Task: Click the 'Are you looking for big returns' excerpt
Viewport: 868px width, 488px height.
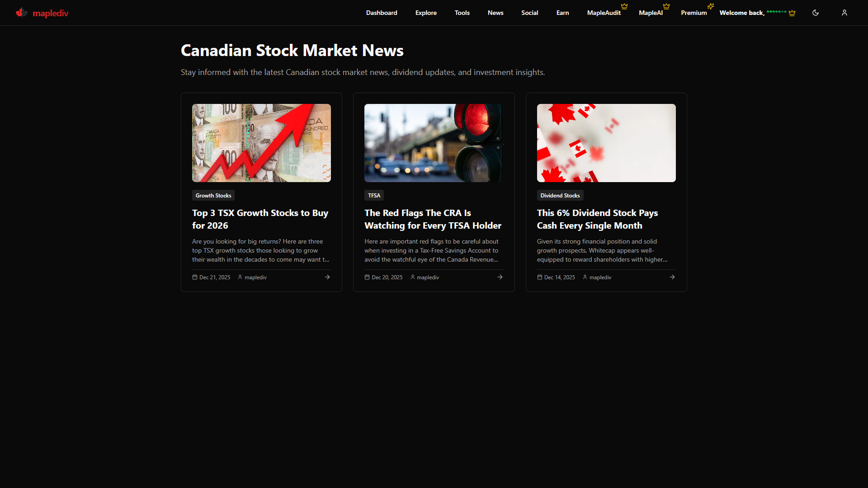Action: point(261,250)
